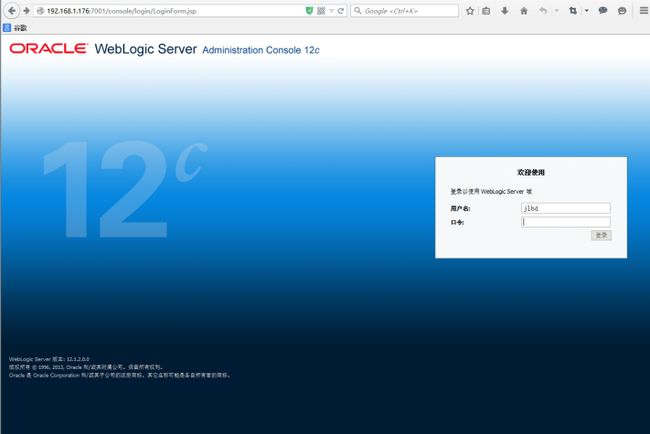Click the dark chat bubble icon
The width and height of the screenshot is (650, 434).
pyautogui.click(x=603, y=11)
